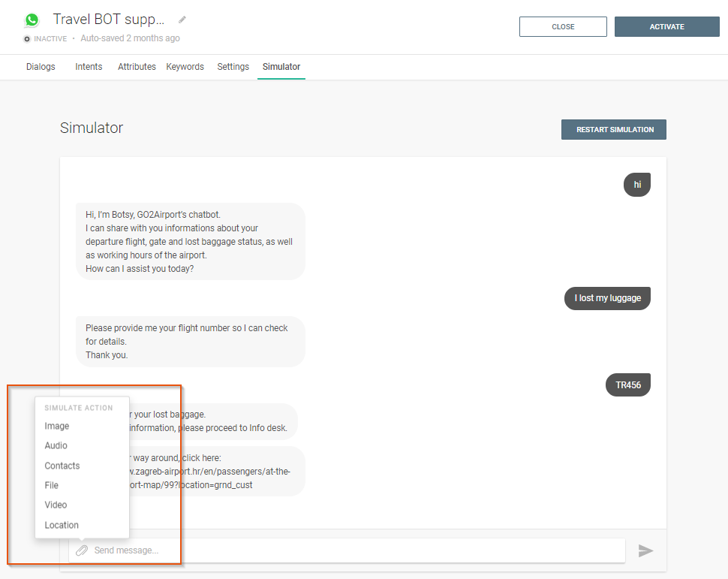Pick Contacts from simulate action menu
728x579 pixels.
pyautogui.click(x=62, y=466)
